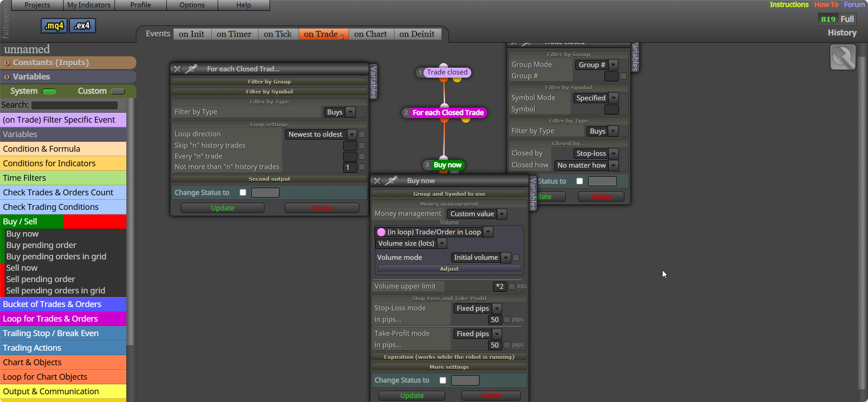Open Group Mode Group # dropdown
This screenshot has height=402, width=868.
pos(597,65)
